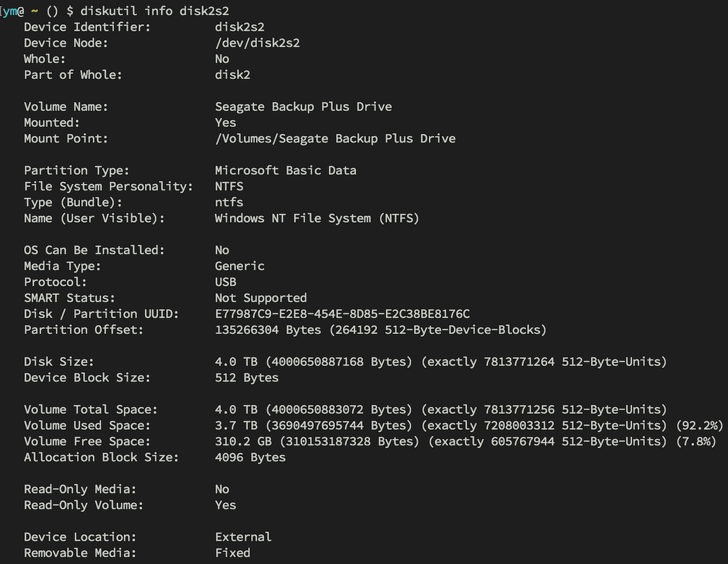Click the Removable Media value Fixed
This screenshot has height=564, width=728.
(232, 553)
